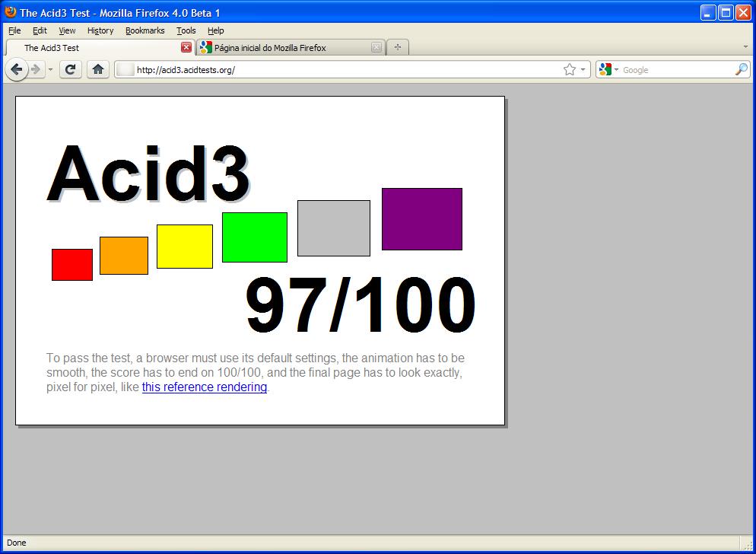Bookmark this page with the star icon
The height and width of the screenshot is (554, 756).
point(570,70)
